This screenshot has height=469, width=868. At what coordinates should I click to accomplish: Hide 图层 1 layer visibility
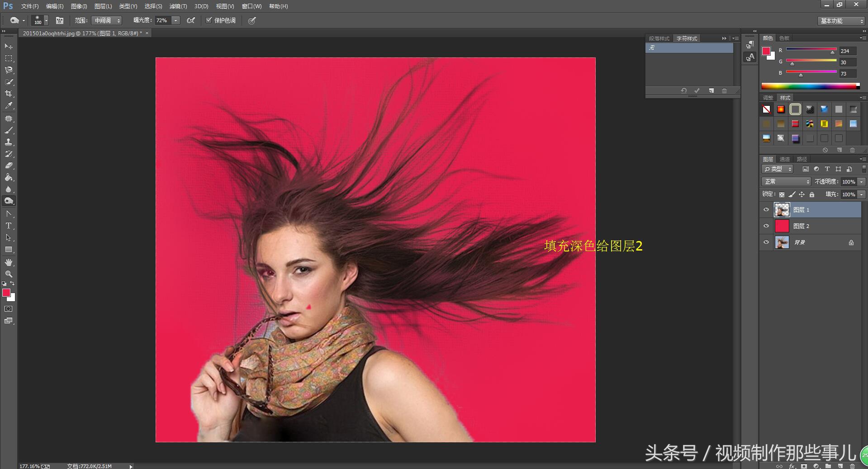(x=766, y=210)
